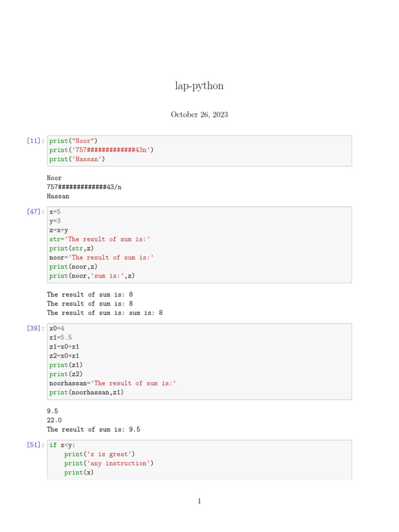Click the code line print(x)
Viewport: 399px width, 532px height.
coord(79,473)
